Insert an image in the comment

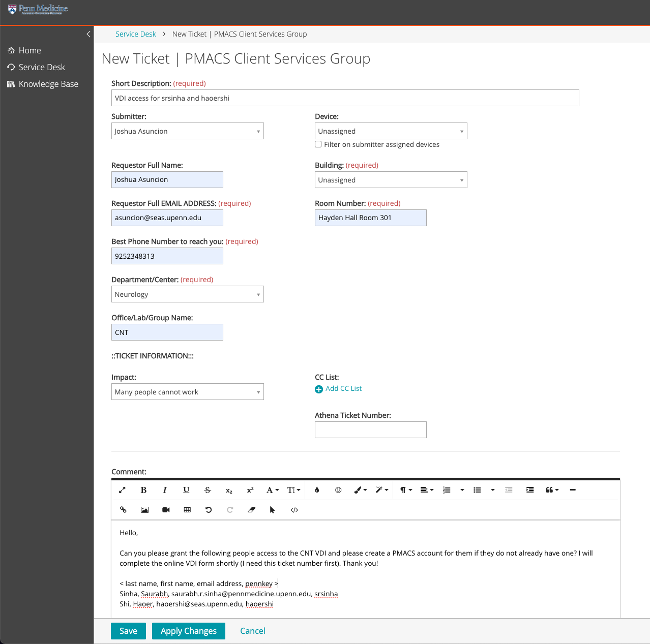coord(145,510)
